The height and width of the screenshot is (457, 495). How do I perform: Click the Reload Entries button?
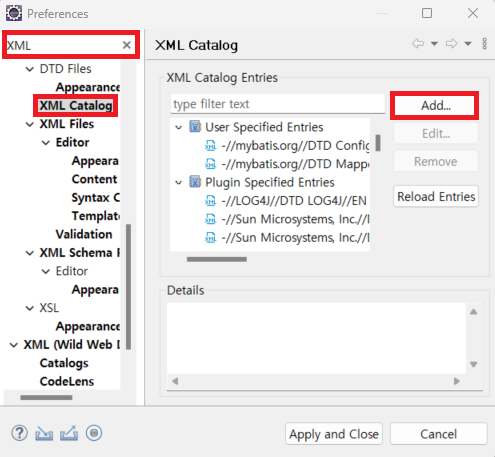[x=436, y=197]
